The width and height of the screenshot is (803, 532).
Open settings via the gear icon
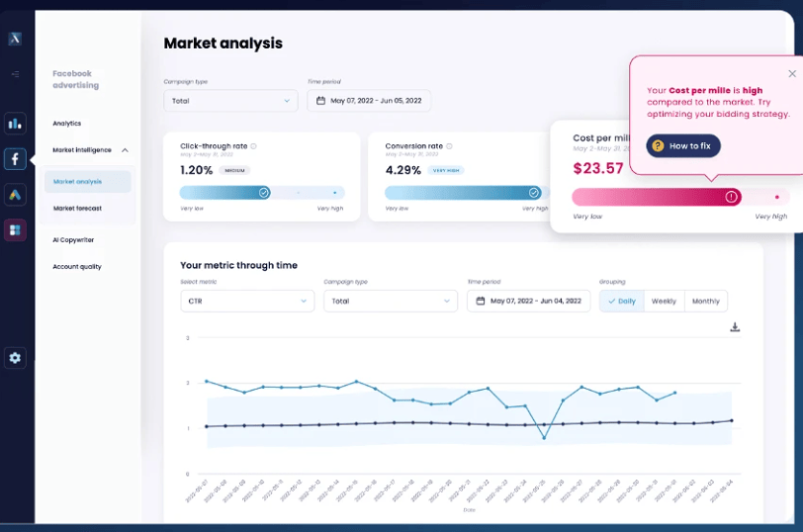(x=15, y=358)
